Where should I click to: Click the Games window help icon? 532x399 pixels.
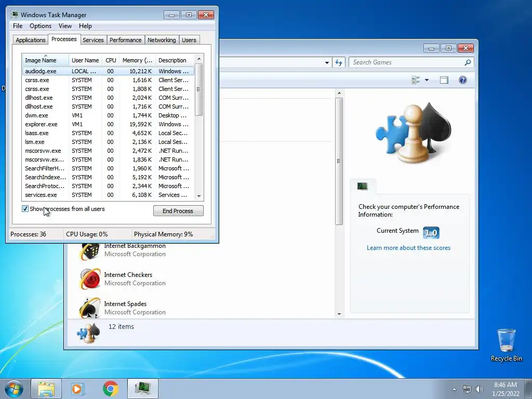pos(463,80)
